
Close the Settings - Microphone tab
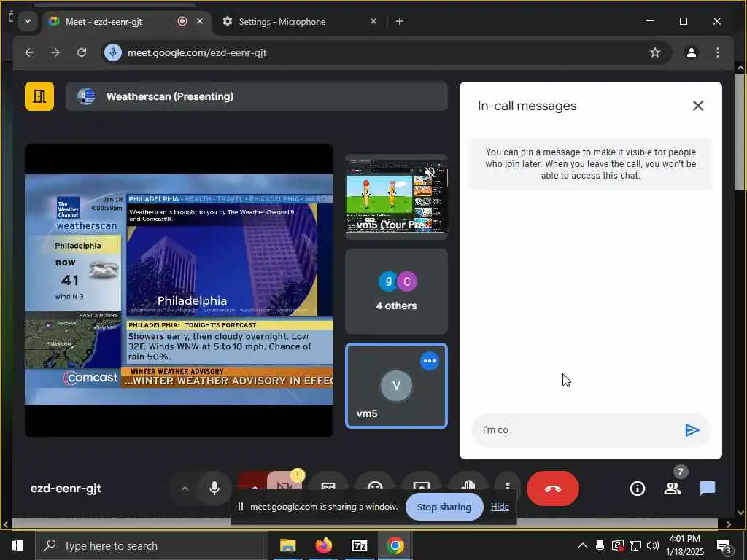[x=373, y=21]
